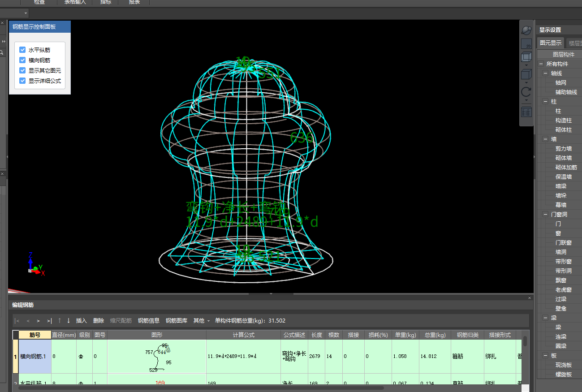
Task: Select length cell 2679
Action: pos(316,357)
